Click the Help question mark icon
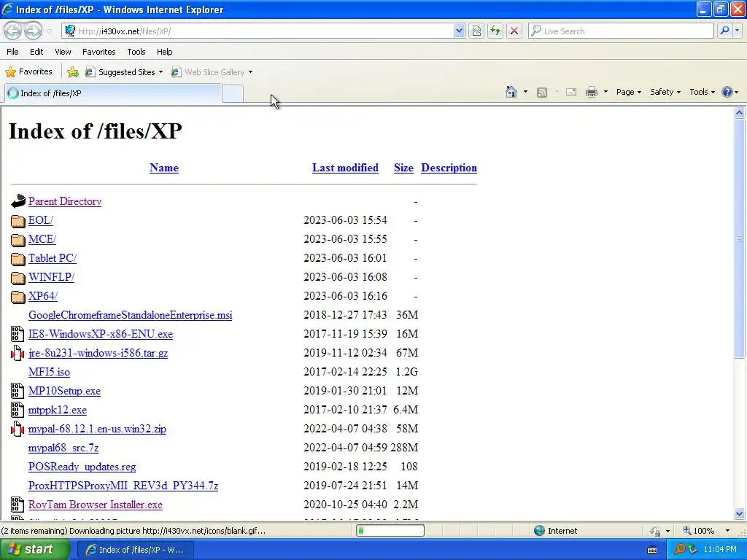This screenshot has height=560, width=747. pos(727,92)
